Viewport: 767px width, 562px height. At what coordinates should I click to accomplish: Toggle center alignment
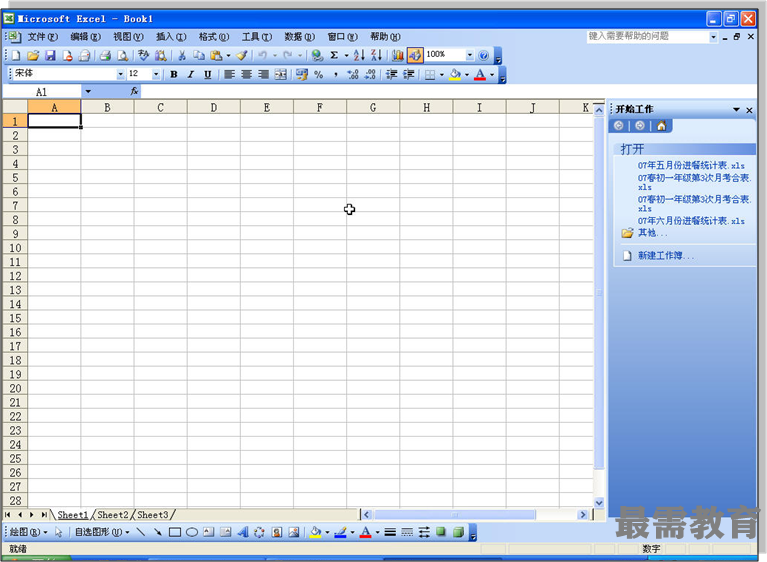[x=246, y=74]
